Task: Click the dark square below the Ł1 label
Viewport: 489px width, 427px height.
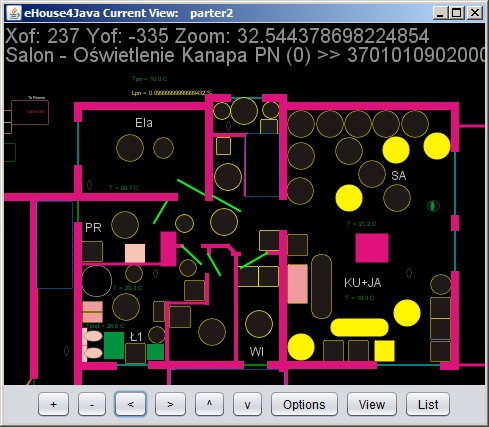Action: click(135, 353)
